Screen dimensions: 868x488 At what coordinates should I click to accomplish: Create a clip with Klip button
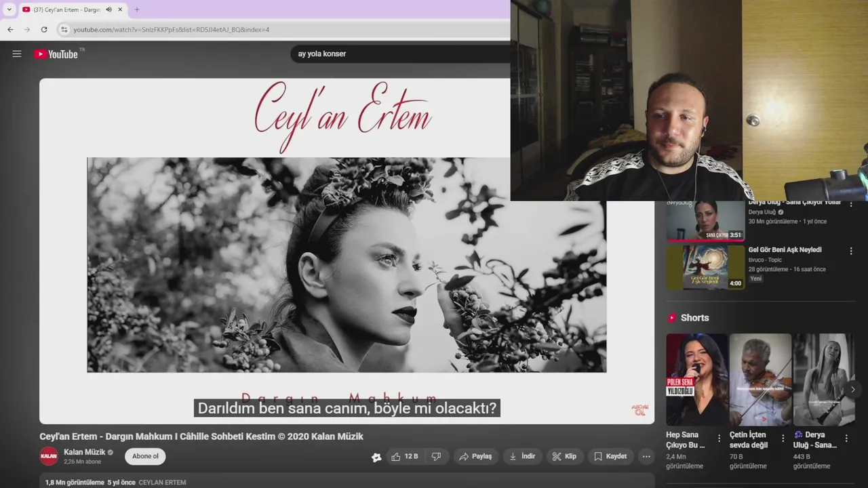[564, 457]
